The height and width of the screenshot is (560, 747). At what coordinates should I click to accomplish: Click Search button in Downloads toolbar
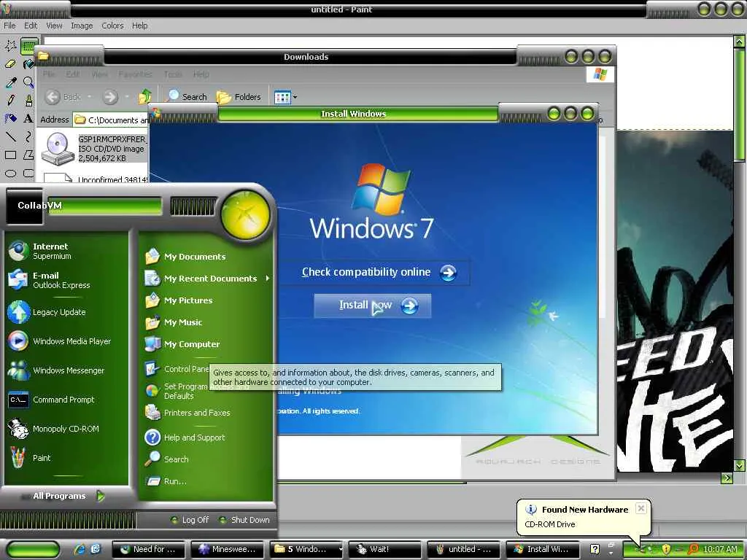[186, 97]
